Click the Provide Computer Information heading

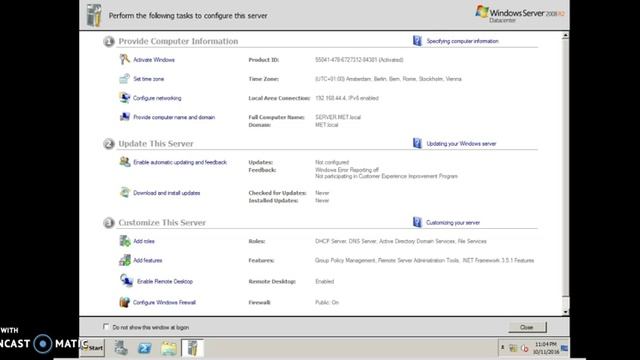click(178, 41)
